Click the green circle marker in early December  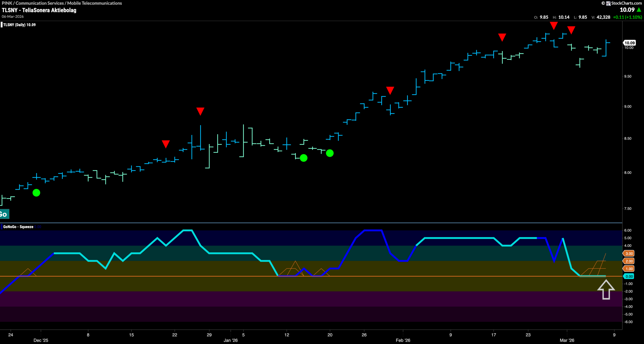(x=36, y=193)
